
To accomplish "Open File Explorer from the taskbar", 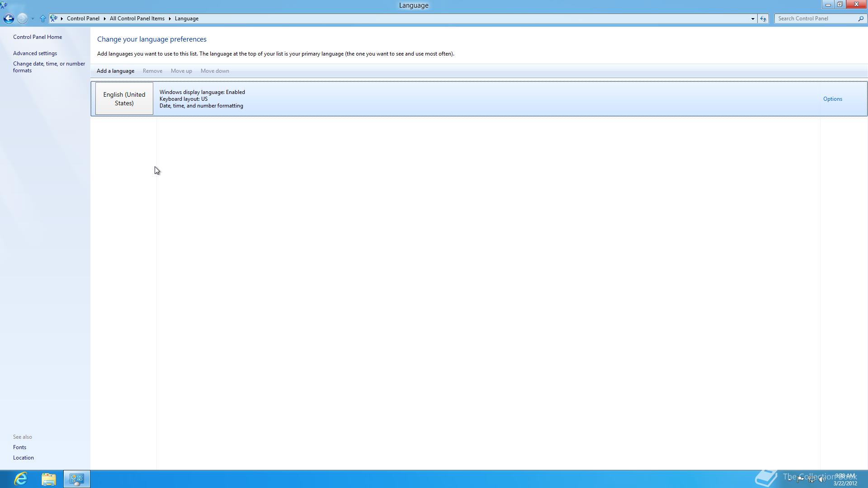I will pyautogui.click(x=48, y=479).
